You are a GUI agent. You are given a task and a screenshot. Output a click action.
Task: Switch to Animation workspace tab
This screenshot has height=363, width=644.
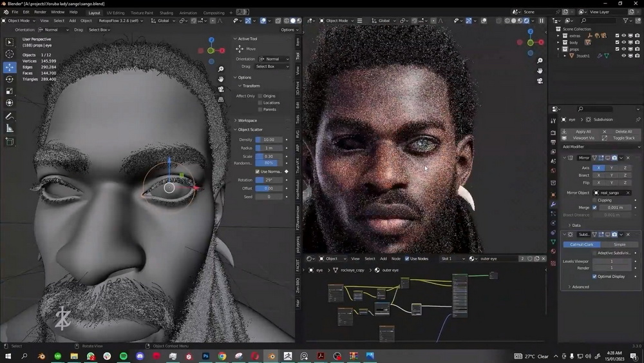click(x=188, y=13)
